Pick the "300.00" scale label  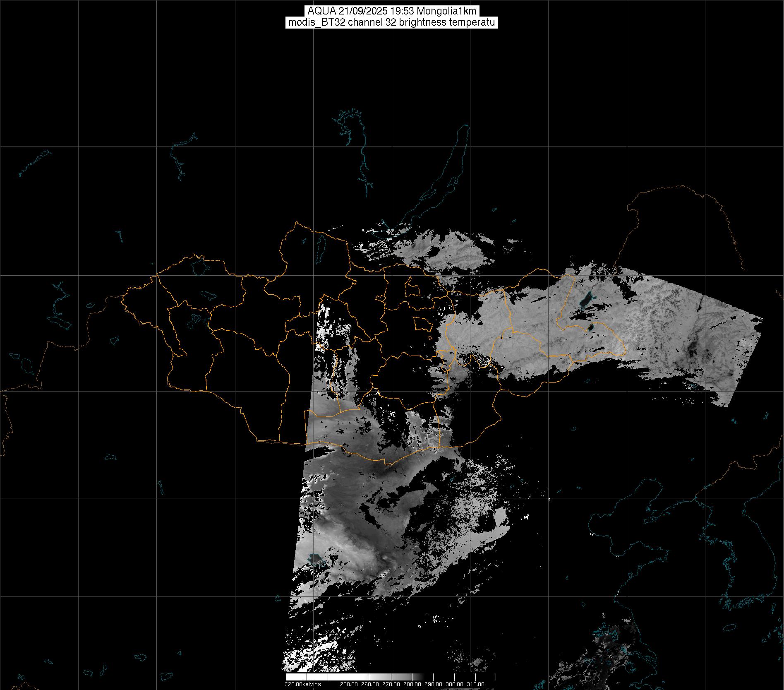(455, 684)
